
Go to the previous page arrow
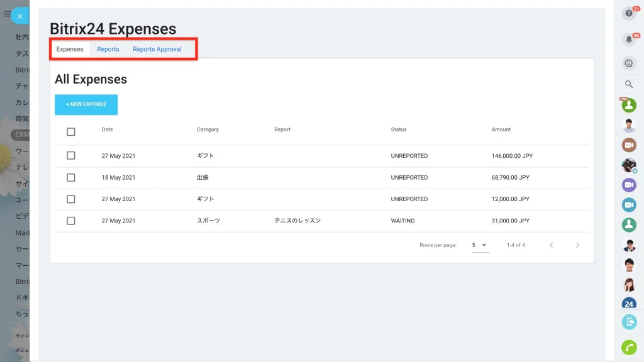[x=551, y=245]
